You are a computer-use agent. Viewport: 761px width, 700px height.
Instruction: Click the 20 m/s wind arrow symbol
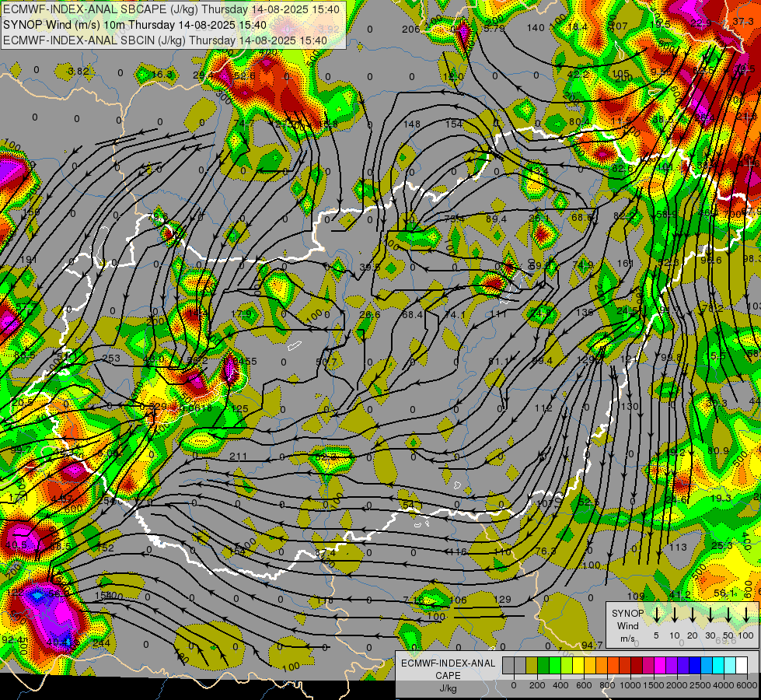coord(693,615)
